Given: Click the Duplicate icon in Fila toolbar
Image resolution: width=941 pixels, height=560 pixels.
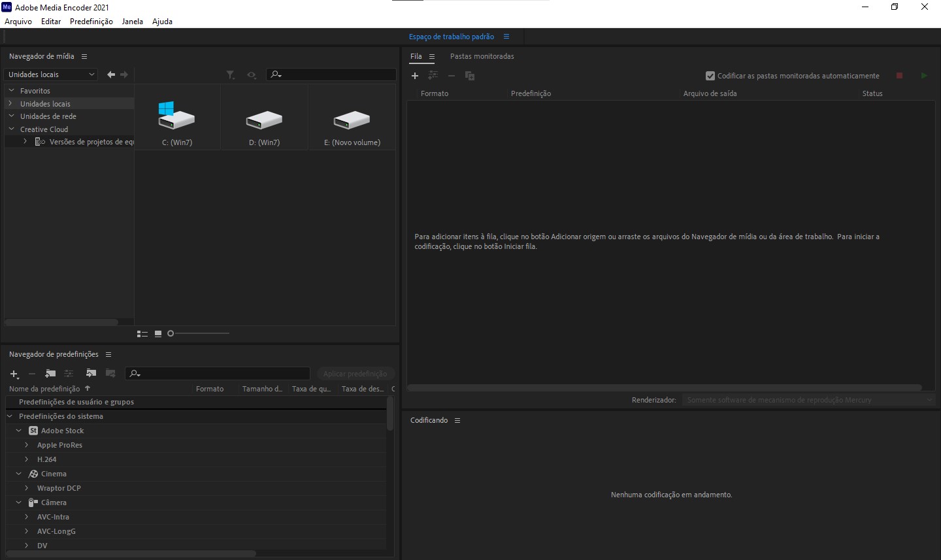Looking at the screenshot, I should (x=470, y=76).
